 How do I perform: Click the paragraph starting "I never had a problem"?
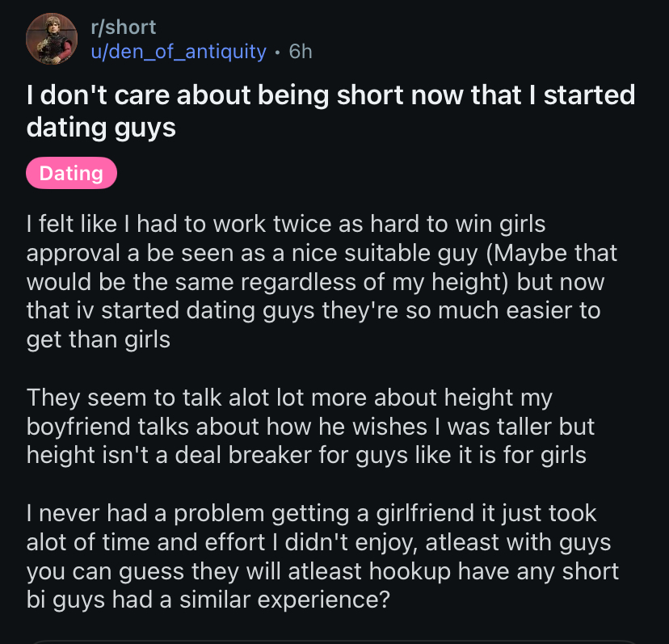[322, 556]
